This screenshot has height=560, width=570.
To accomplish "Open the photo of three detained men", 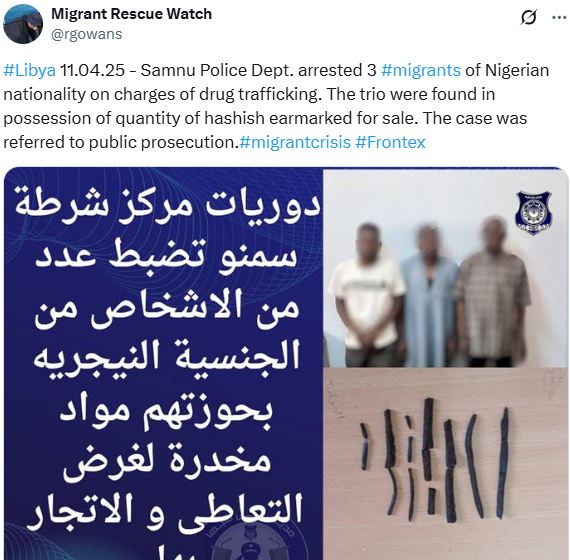I will point(446,268).
